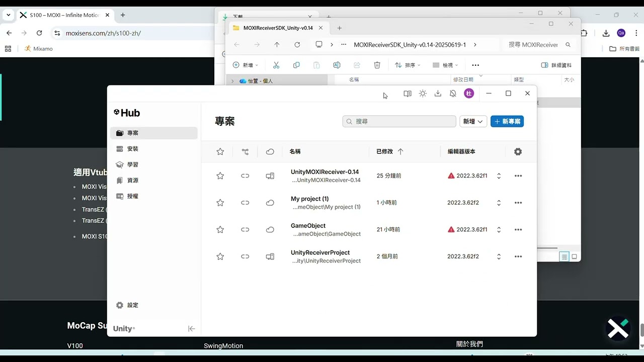Open more options for My project (1)
This screenshot has width=644, height=362.
click(518, 203)
